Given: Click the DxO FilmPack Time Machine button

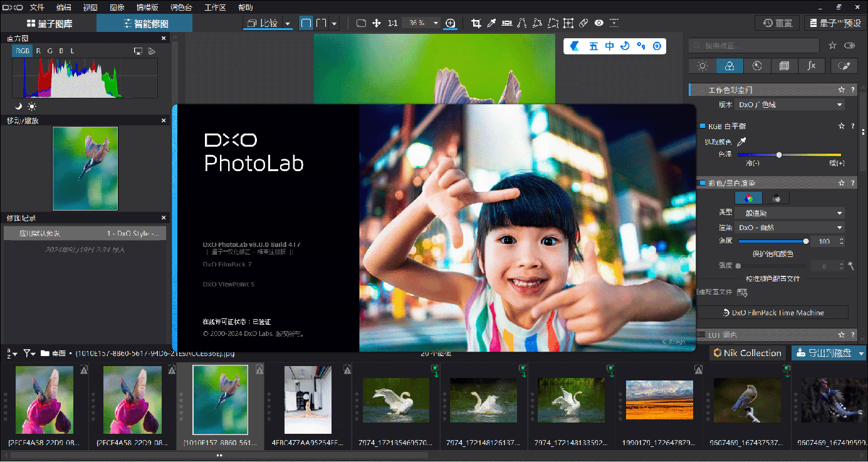Looking at the screenshot, I should tap(773, 312).
